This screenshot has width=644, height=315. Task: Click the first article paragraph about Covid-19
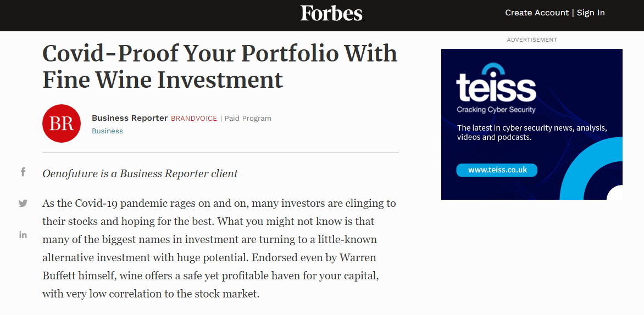tap(219, 249)
